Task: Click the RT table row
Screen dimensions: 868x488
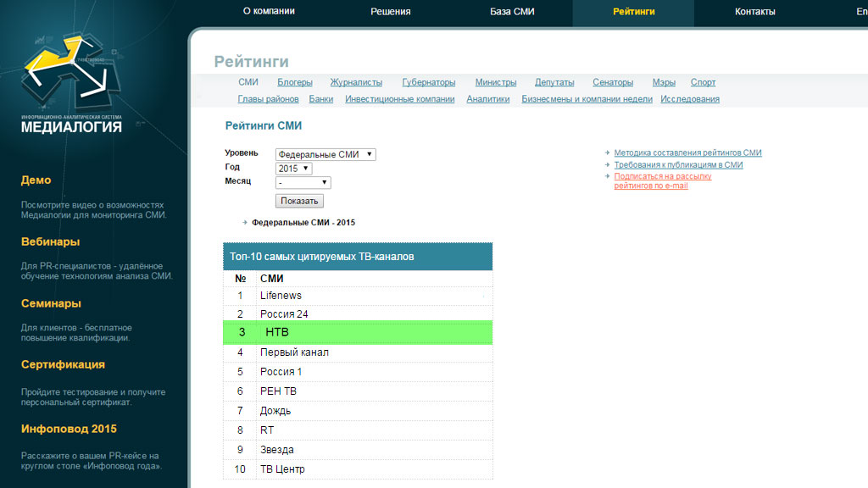Action: tap(358, 430)
